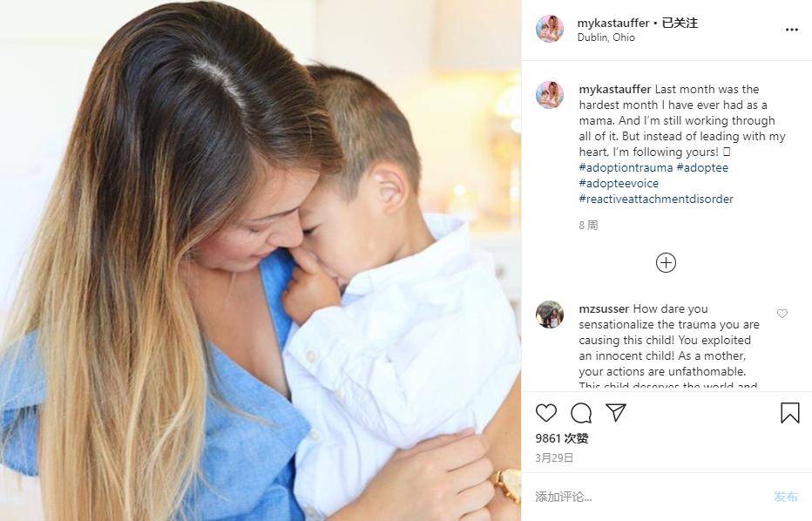
Task: Open mzsusser's profile picture
Action: [x=550, y=315]
